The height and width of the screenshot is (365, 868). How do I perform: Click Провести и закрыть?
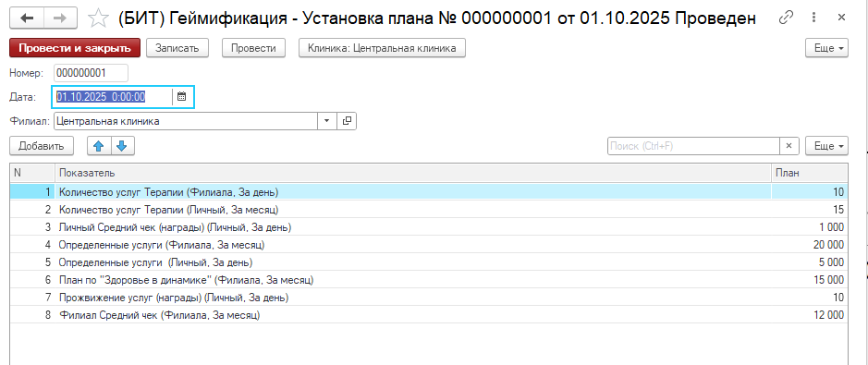point(75,48)
